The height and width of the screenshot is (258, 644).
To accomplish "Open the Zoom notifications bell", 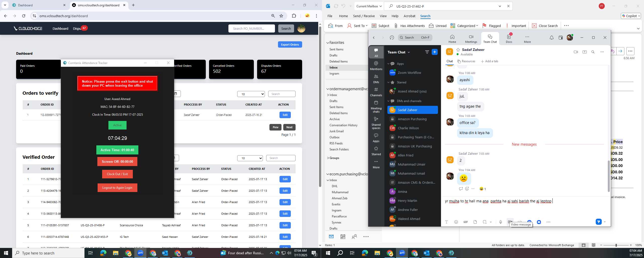I will pyautogui.click(x=551, y=38).
